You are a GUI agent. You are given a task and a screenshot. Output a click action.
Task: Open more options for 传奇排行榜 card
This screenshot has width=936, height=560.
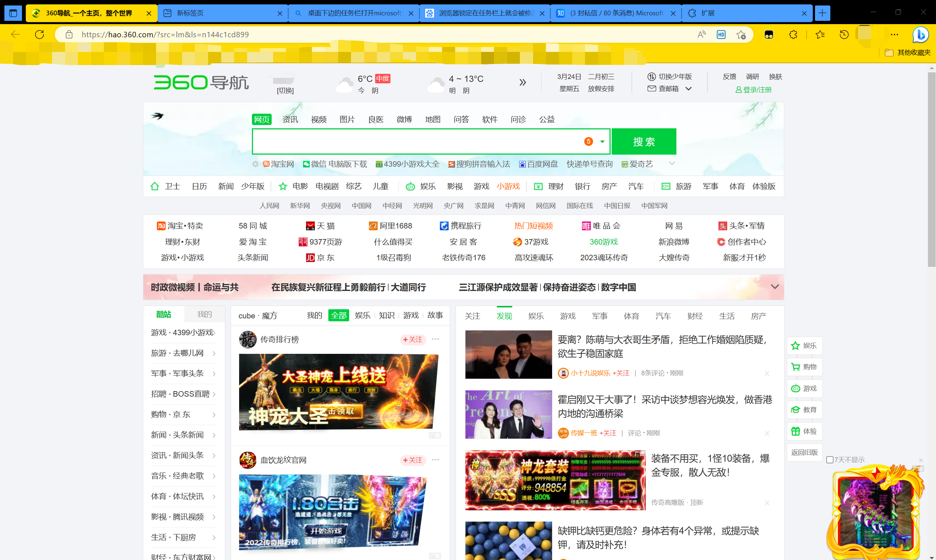pos(435,339)
